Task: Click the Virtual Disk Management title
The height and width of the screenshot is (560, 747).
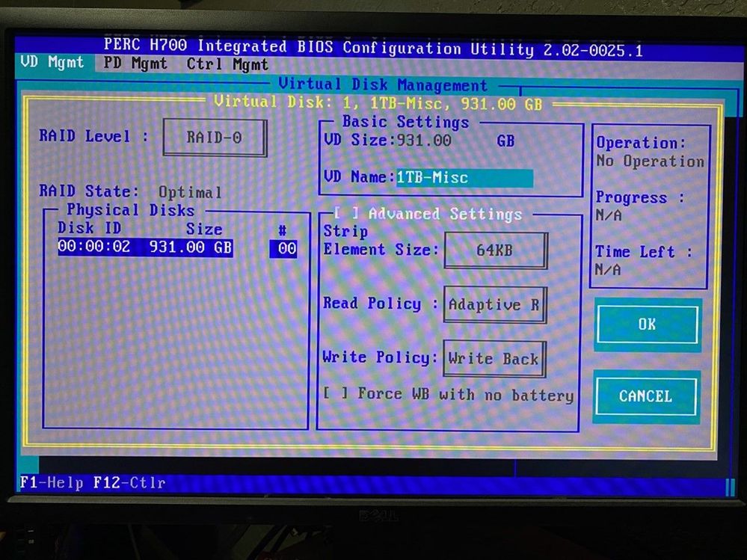Action: tap(383, 84)
